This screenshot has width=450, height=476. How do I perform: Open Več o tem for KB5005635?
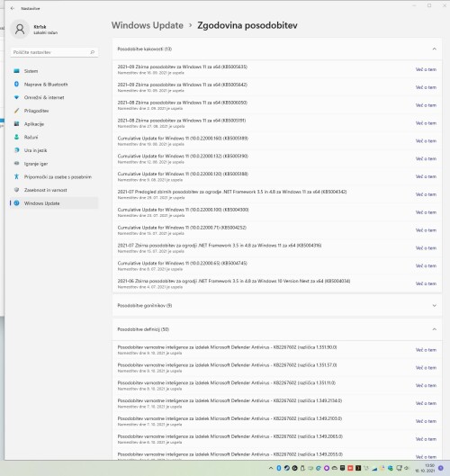click(x=426, y=69)
